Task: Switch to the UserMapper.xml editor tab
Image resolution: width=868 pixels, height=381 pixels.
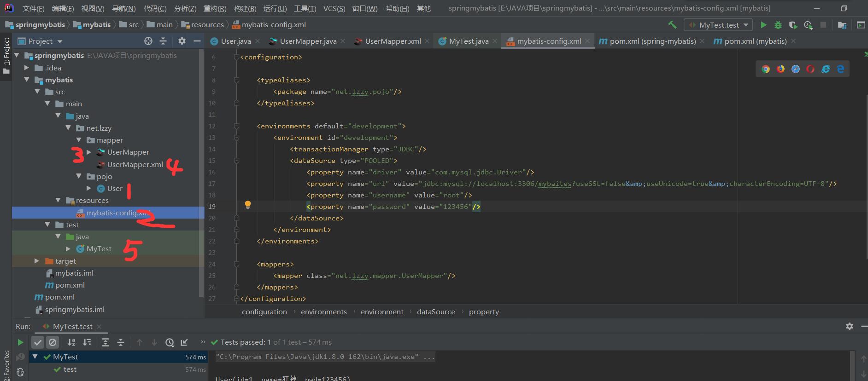Action: tap(393, 41)
